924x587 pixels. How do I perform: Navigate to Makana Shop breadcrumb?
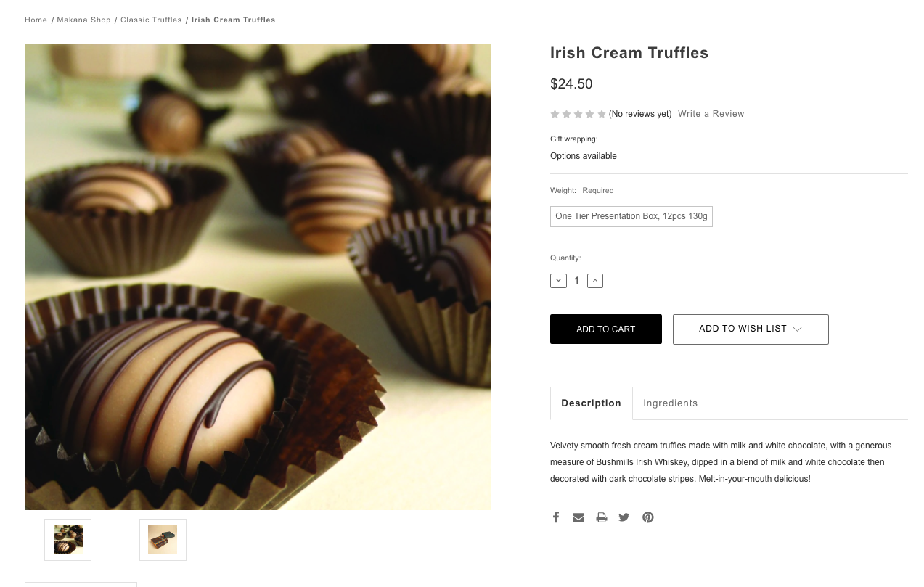(x=83, y=20)
